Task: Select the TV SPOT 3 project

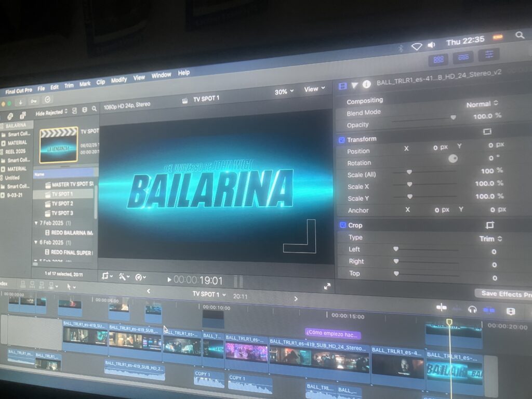Action: pyautogui.click(x=62, y=213)
